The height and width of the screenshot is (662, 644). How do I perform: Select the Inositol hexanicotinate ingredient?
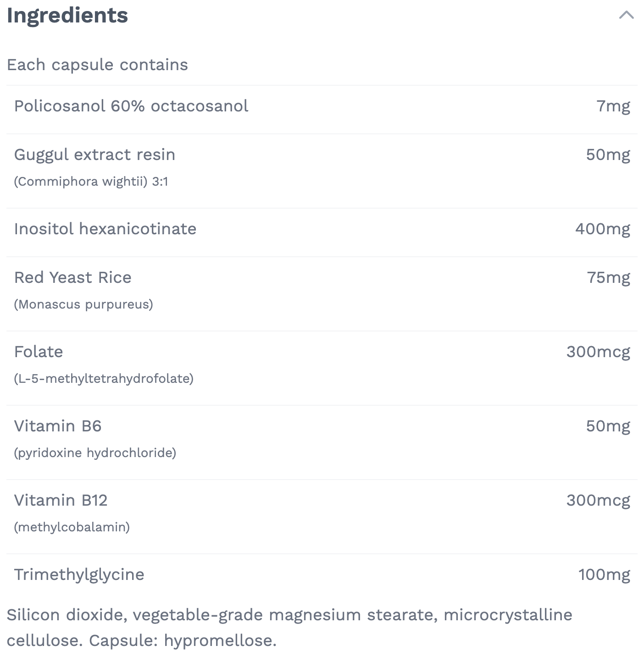105,229
